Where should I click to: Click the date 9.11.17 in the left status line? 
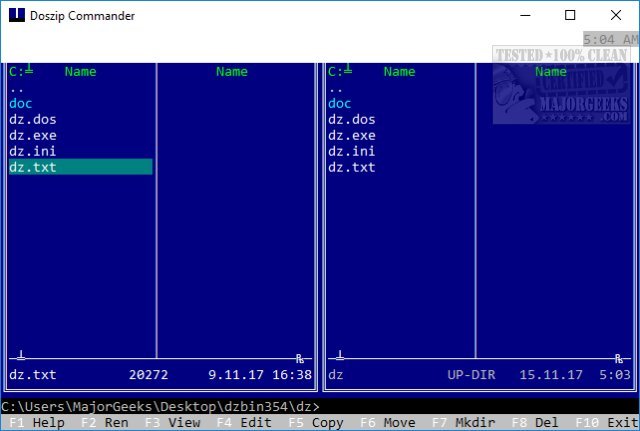236,375
